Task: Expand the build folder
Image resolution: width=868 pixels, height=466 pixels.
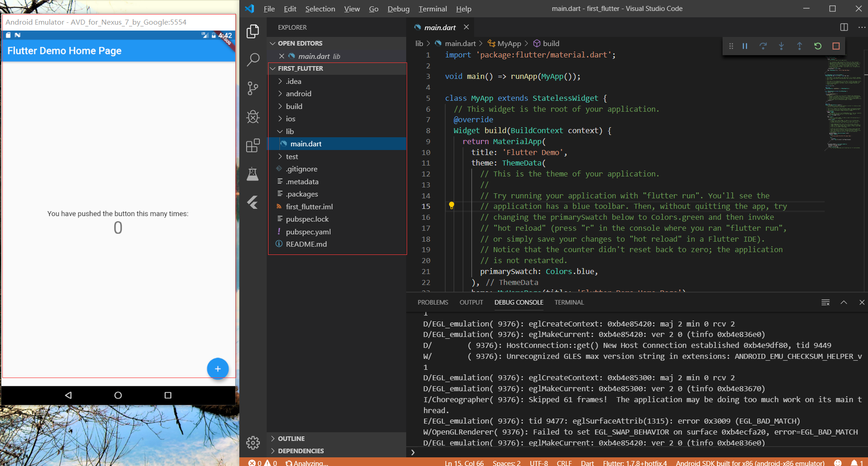Action: [x=337, y=106]
